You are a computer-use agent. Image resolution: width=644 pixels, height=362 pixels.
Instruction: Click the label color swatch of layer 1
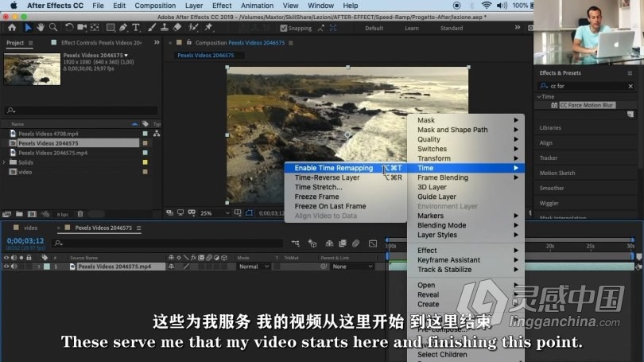point(47,267)
